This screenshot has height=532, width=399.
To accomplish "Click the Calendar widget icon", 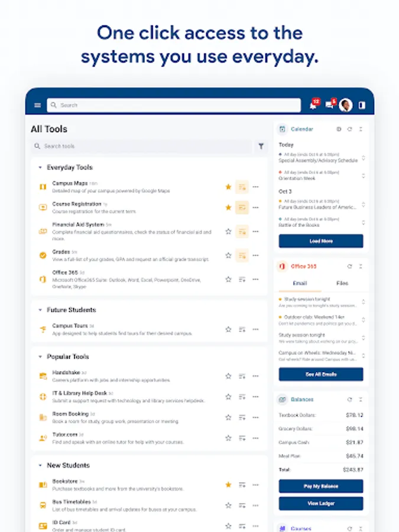I will tap(283, 129).
